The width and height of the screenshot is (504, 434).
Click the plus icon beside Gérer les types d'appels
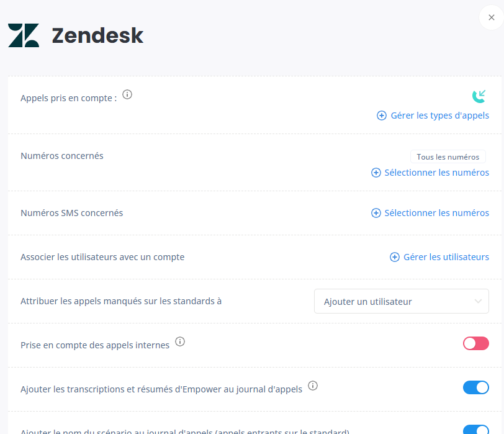(x=382, y=115)
